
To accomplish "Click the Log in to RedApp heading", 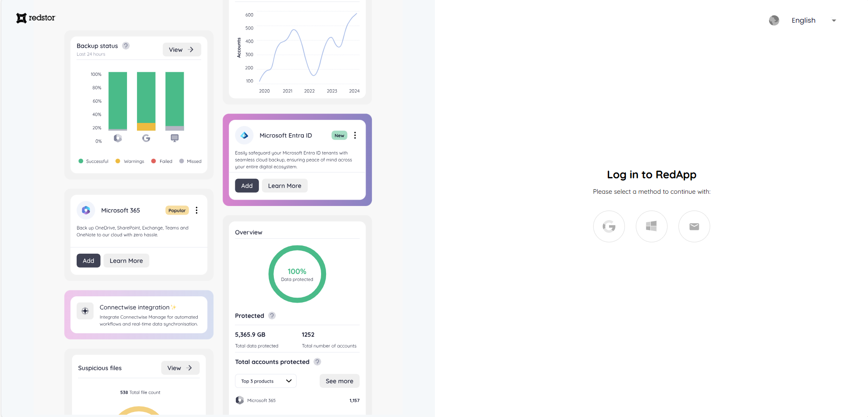I will (652, 175).
